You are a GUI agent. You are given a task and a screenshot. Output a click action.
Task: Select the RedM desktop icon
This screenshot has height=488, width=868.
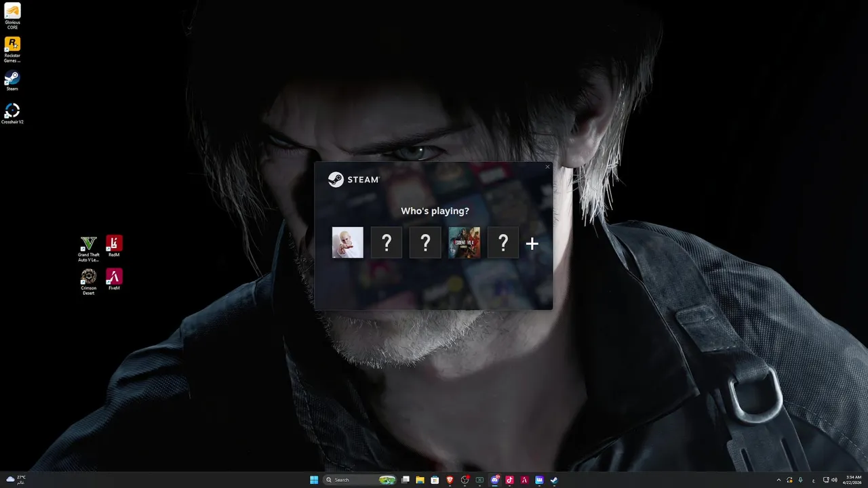click(x=114, y=246)
